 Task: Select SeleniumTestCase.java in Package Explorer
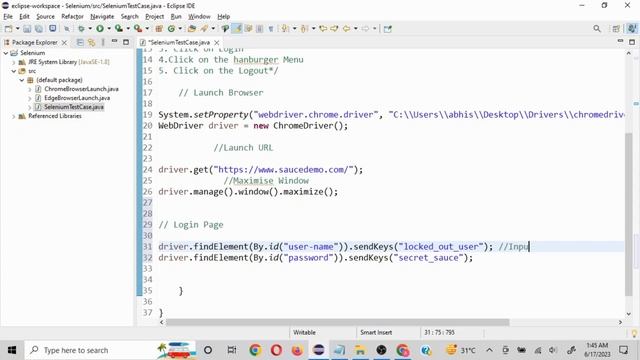74,107
